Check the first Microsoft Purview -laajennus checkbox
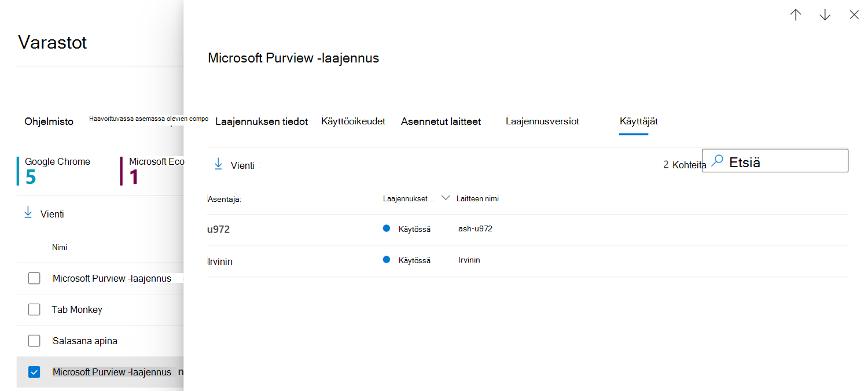The width and height of the screenshot is (868, 391). coord(34,278)
